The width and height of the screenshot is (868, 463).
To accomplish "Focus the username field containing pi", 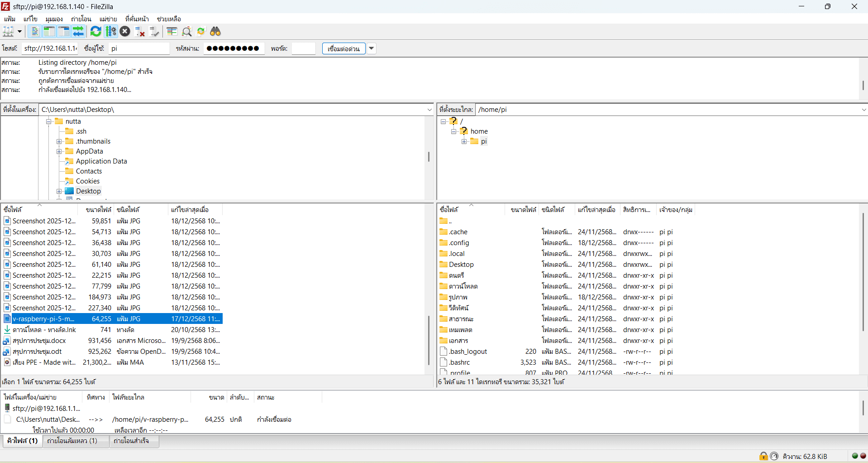I will tap(139, 48).
